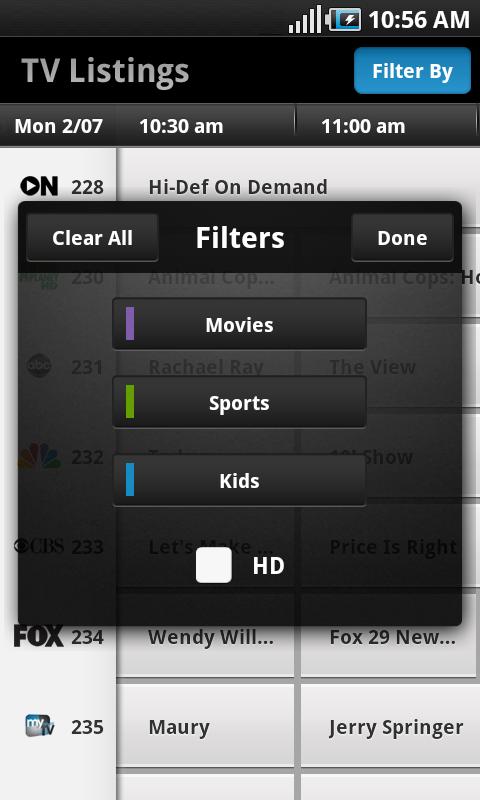
Task: Select the 10:30 am time column
Action: coord(181,126)
